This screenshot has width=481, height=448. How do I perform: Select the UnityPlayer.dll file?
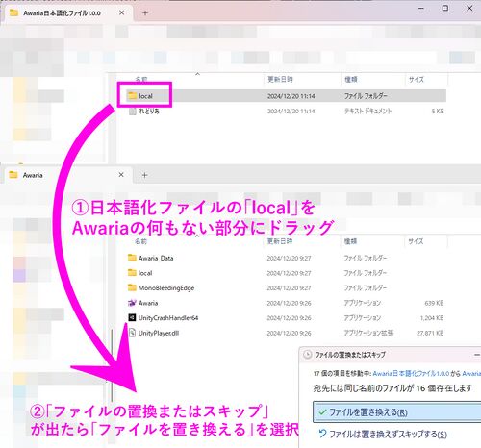point(159,333)
